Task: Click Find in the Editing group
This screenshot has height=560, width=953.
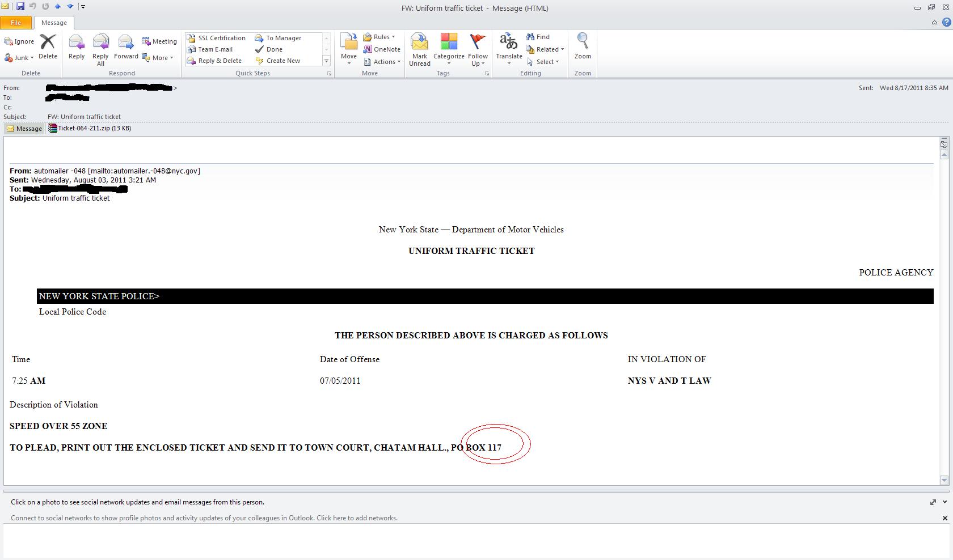Action: [x=538, y=37]
